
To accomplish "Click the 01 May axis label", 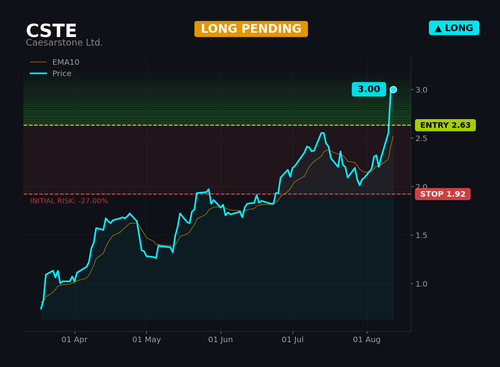I will pyautogui.click(x=146, y=340).
